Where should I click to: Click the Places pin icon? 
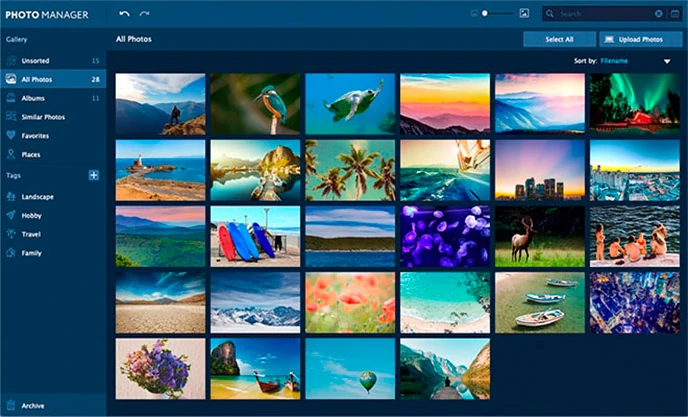coord(11,155)
